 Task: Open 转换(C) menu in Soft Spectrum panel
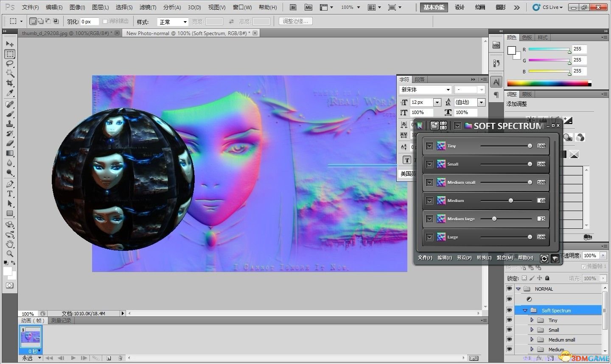click(484, 257)
